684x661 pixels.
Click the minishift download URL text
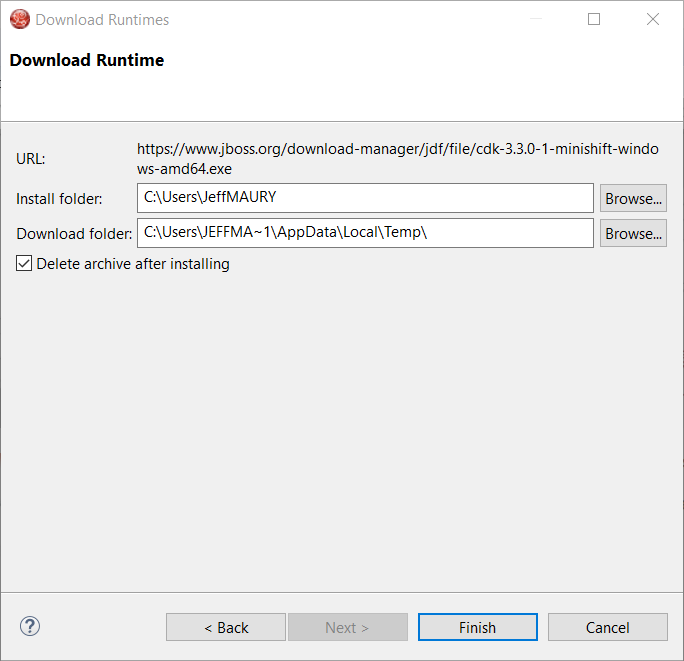click(x=398, y=159)
